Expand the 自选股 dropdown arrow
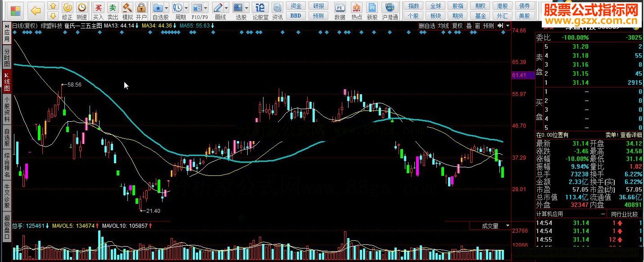This screenshot has width=644, height=262. click(x=167, y=8)
